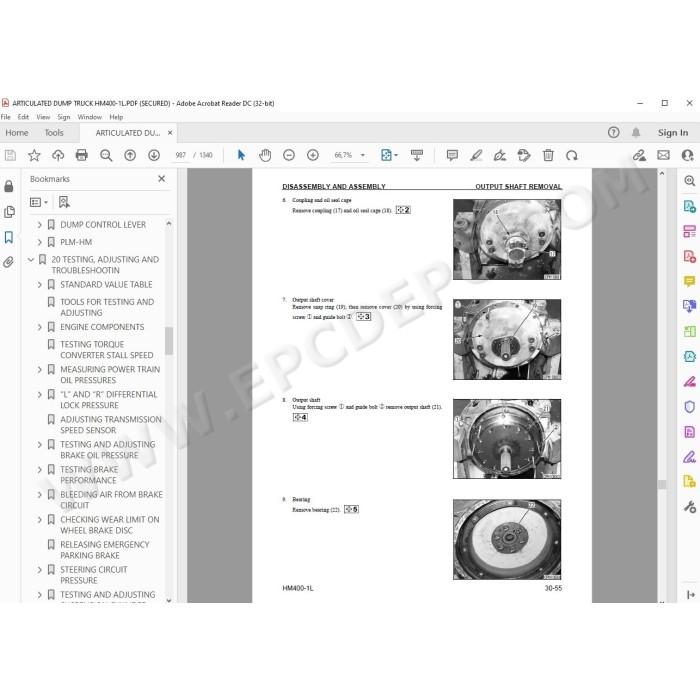Open the File menu
700x700 pixels.
[6, 117]
